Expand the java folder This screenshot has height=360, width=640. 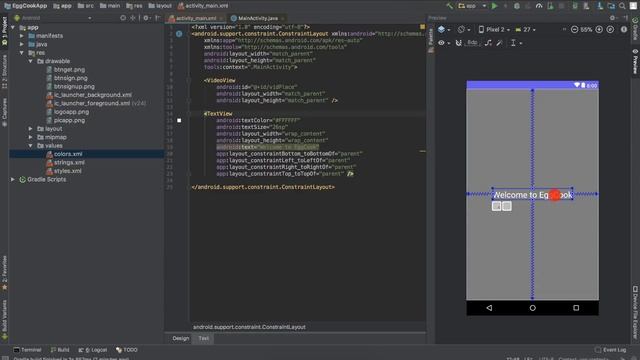[22, 44]
